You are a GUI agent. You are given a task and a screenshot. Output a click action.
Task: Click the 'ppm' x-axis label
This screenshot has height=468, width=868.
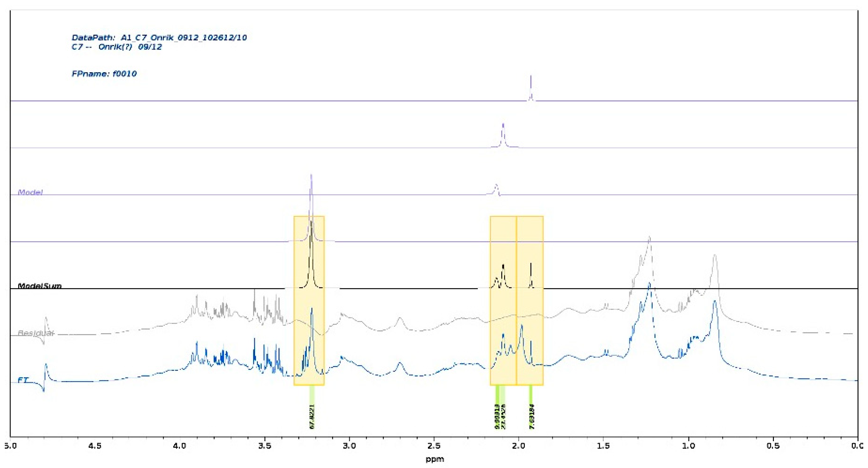(x=434, y=459)
